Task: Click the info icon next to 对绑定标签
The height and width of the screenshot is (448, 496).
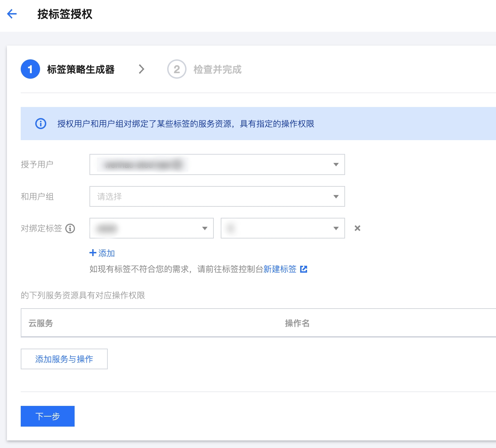Action: pyautogui.click(x=70, y=228)
